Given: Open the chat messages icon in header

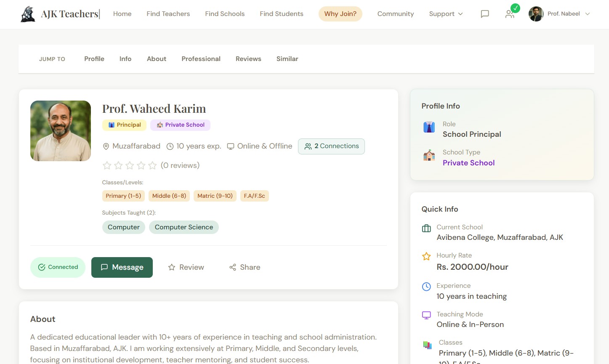Looking at the screenshot, I should (485, 14).
